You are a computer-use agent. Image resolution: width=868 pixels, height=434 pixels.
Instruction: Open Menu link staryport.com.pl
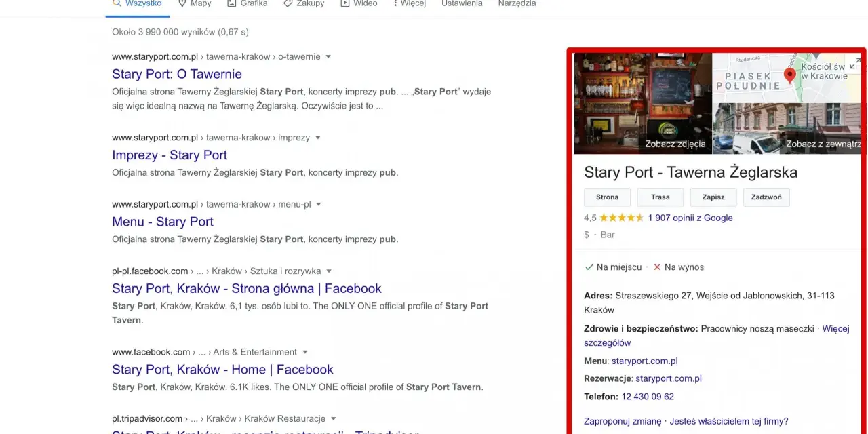point(644,361)
